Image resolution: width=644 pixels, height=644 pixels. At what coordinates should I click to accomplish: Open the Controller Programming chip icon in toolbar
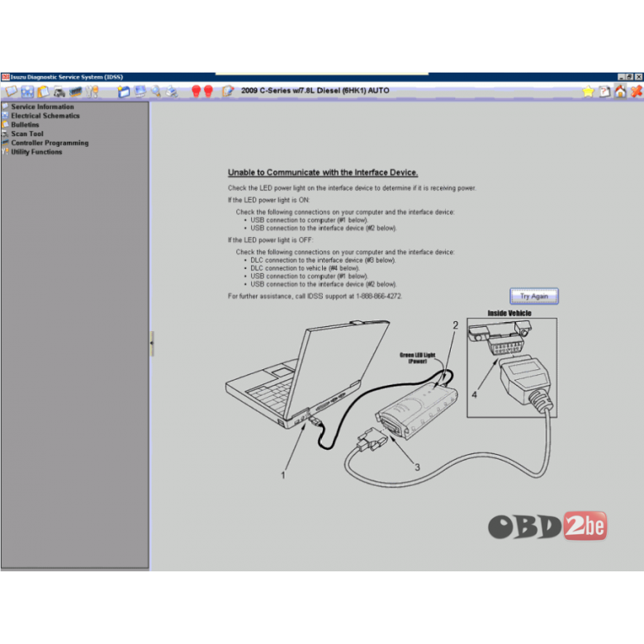(x=76, y=92)
